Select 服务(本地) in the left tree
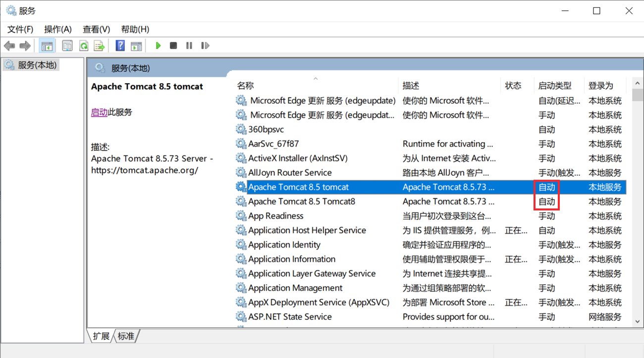Viewport: 644px width, 358px height. [37, 65]
